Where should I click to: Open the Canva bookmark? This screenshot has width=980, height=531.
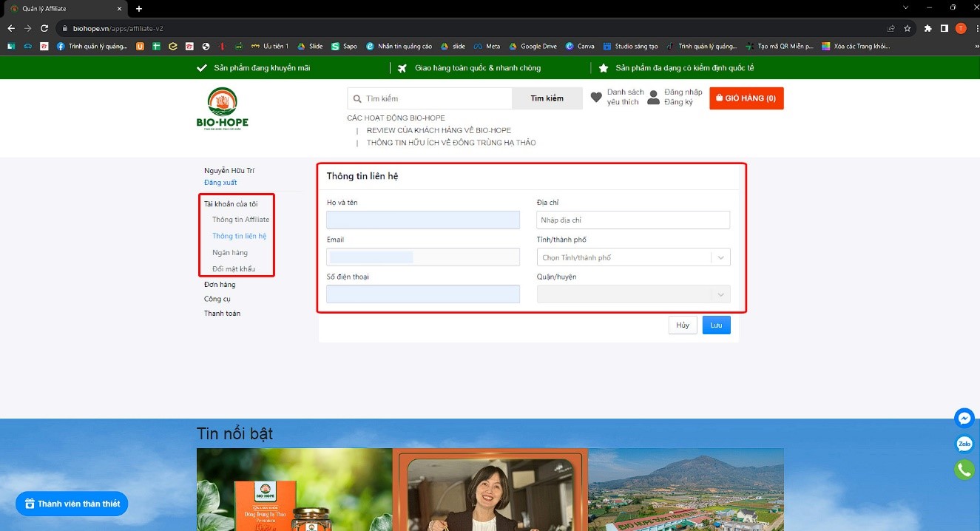pyautogui.click(x=580, y=46)
